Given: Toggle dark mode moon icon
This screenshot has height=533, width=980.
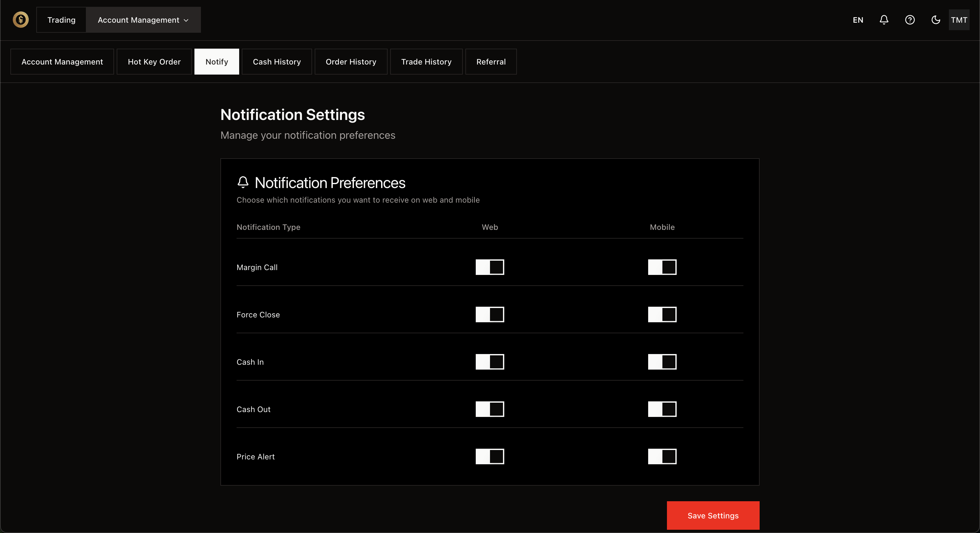Looking at the screenshot, I should [x=936, y=20].
